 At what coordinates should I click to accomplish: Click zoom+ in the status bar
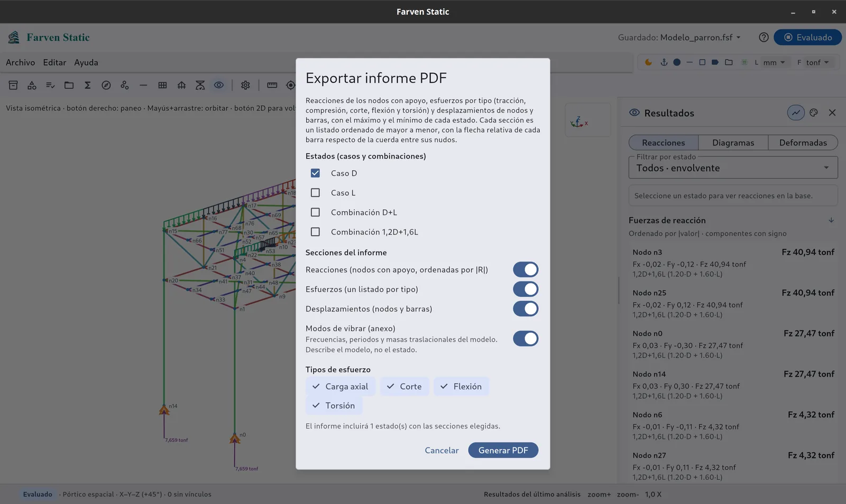pyautogui.click(x=599, y=494)
